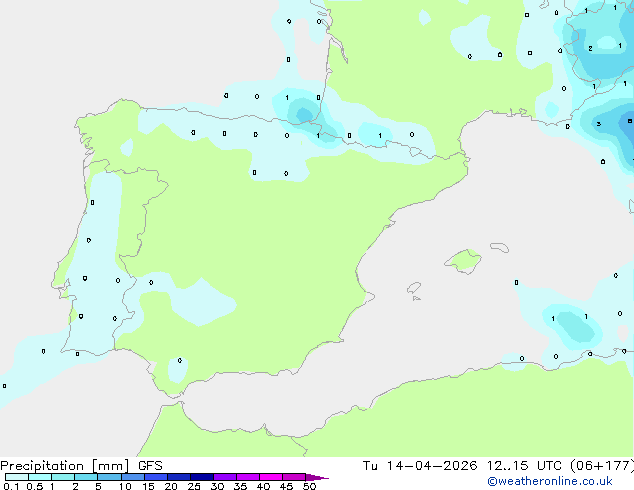634x490 pixels.
Task: Click the Mallorca island on the map
Action: [463, 262]
